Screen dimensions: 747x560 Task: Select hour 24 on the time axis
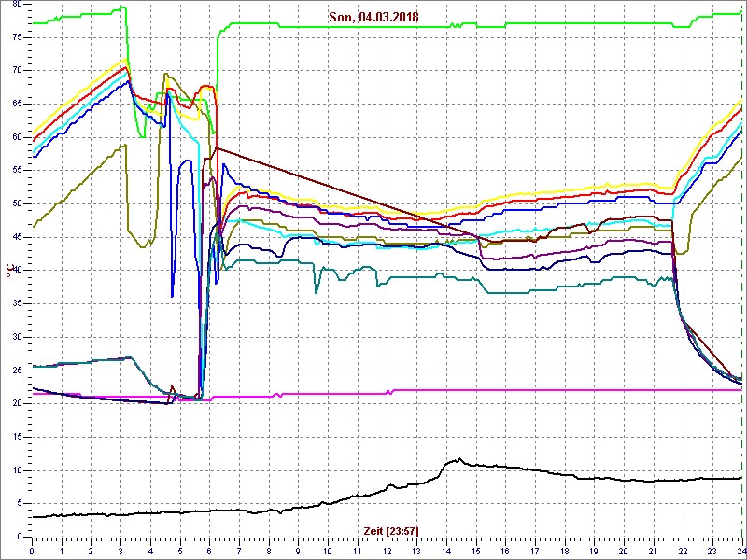(x=740, y=551)
